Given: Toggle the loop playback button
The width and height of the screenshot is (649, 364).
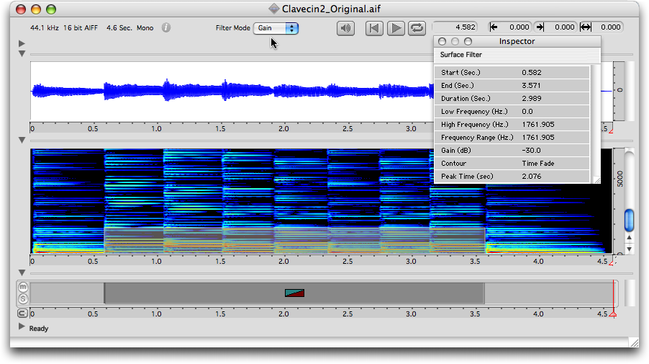Looking at the screenshot, I should [x=417, y=28].
